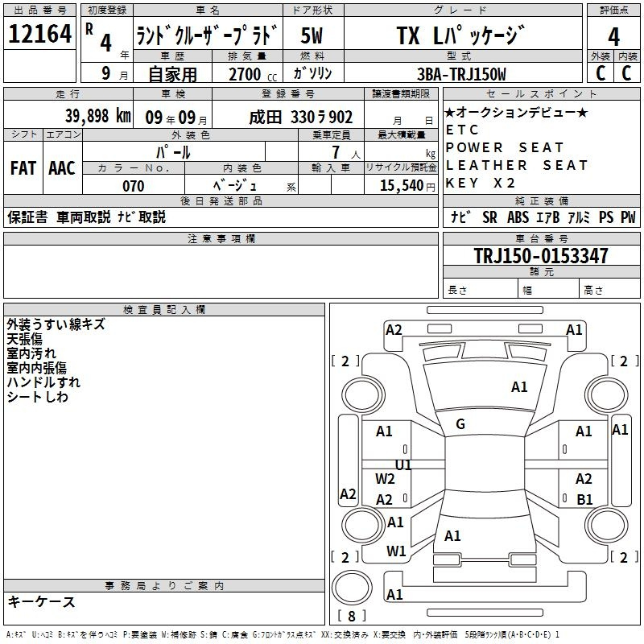
Task: Click mileage value 39,898 km
Action: pos(98,116)
